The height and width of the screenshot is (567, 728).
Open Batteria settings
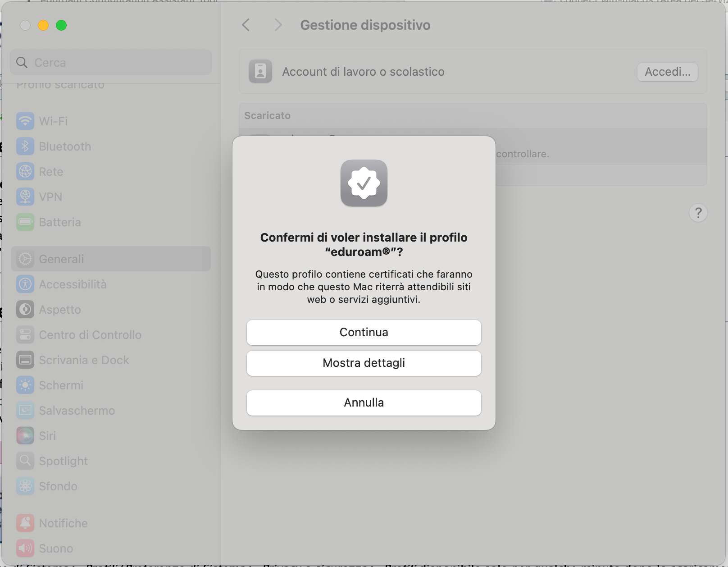60,222
